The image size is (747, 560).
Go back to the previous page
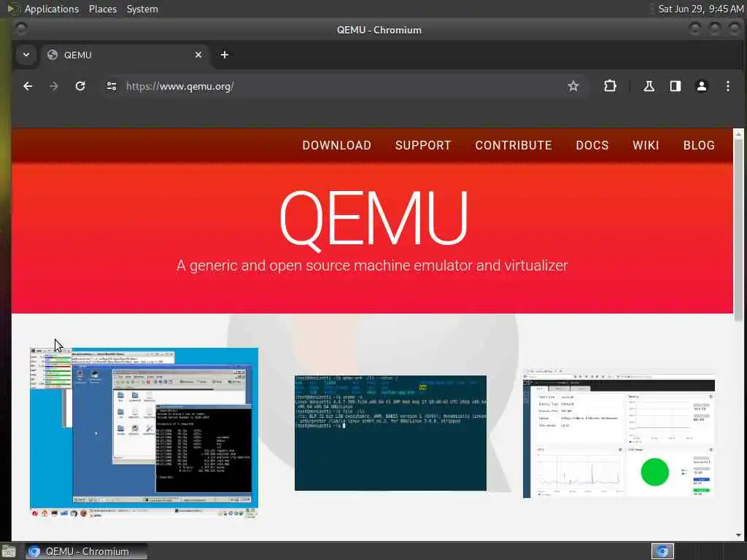point(28,86)
